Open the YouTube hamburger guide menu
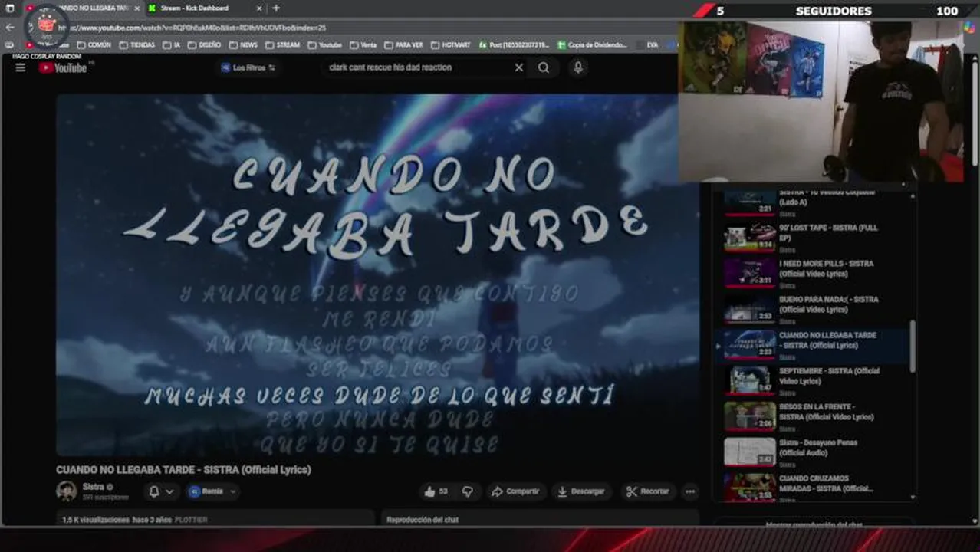This screenshot has height=552, width=980. coord(21,67)
